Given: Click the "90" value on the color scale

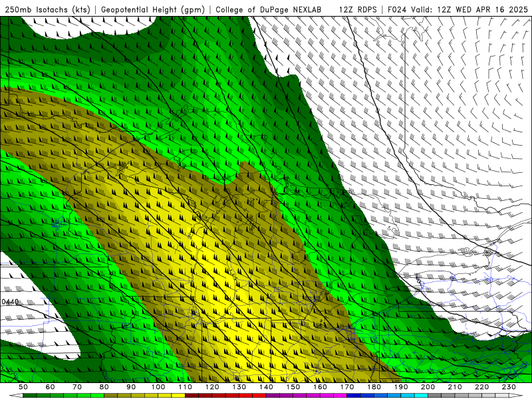Looking at the screenshot, I should pyautogui.click(x=131, y=387).
